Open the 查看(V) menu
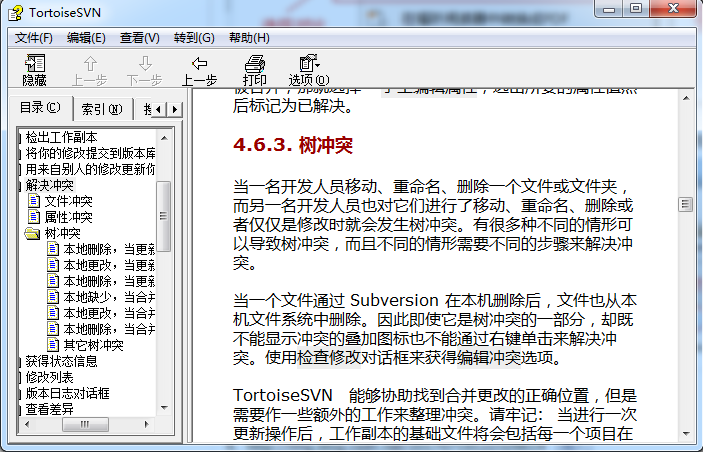Viewport: 703px width, 452px height. [139, 38]
